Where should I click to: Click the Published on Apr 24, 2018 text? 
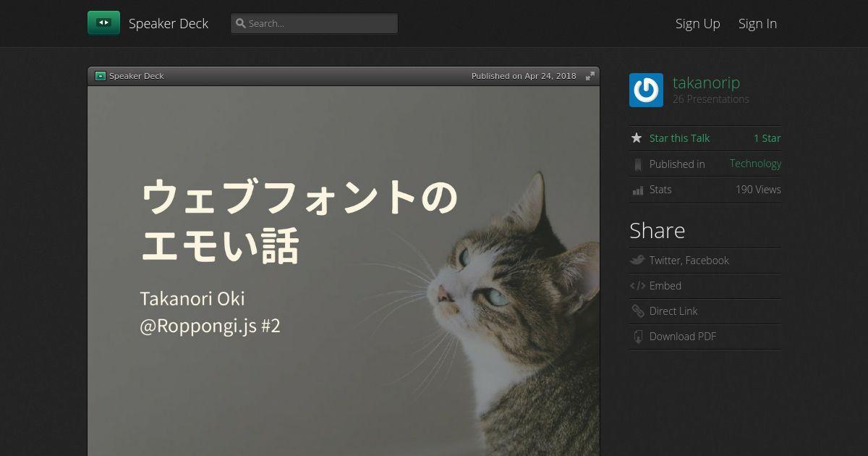[x=524, y=76]
